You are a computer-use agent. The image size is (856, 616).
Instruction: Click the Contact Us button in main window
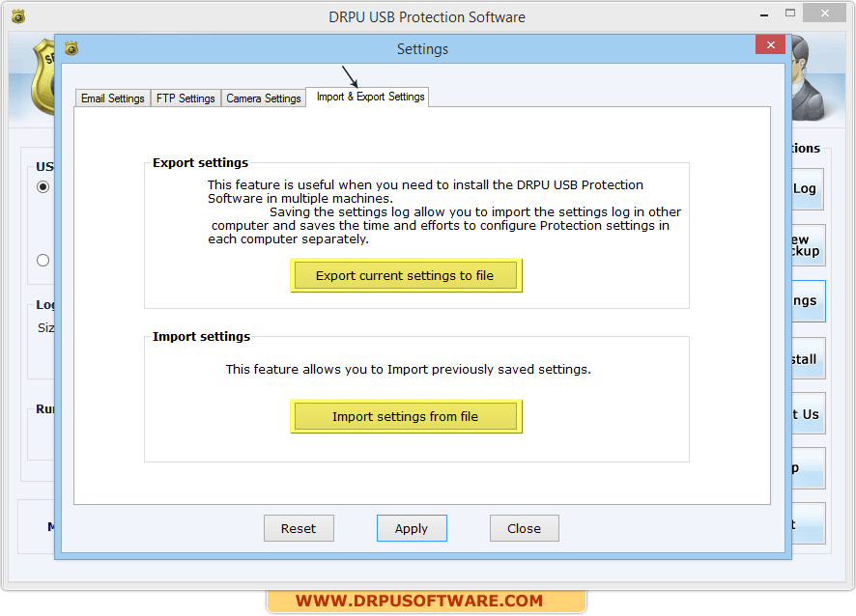(x=809, y=413)
